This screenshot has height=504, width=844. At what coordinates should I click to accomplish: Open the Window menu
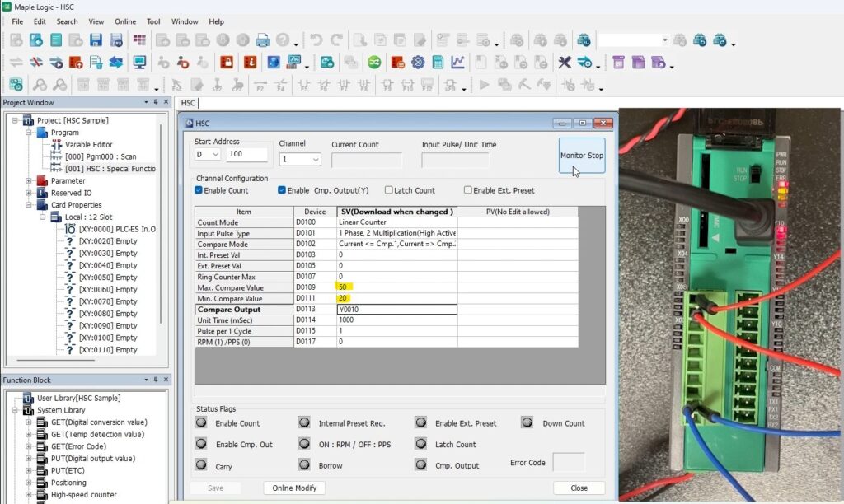(185, 21)
